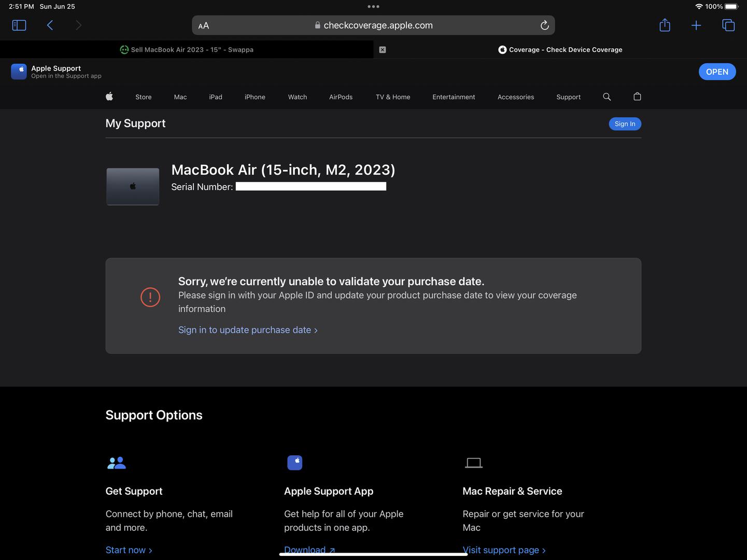Click the Support Options heading
Image resolution: width=747 pixels, height=560 pixels.
click(154, 415)
